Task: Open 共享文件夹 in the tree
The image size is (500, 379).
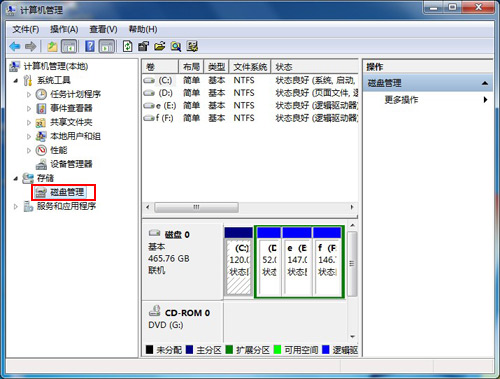Action: click(71, 122)
